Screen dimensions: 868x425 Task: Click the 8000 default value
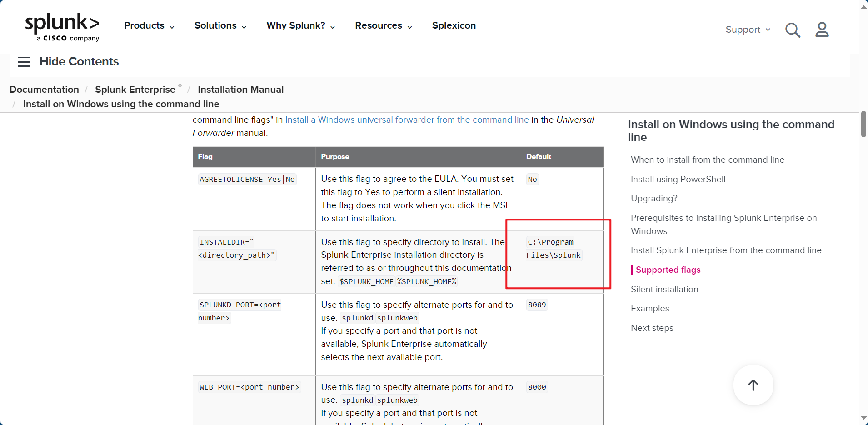pos(537,387)
